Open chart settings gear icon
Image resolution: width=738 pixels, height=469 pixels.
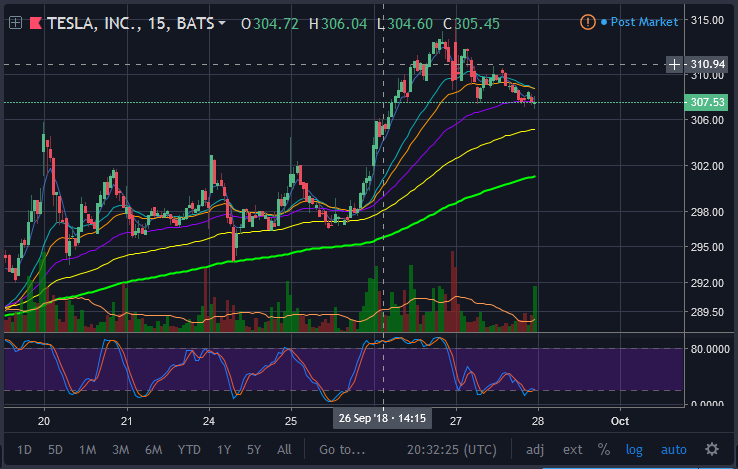[x=712, y=449]
